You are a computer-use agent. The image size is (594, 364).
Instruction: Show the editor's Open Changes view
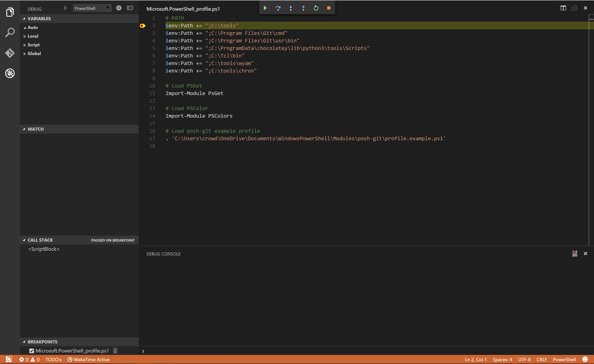click(x=574, y=8)
